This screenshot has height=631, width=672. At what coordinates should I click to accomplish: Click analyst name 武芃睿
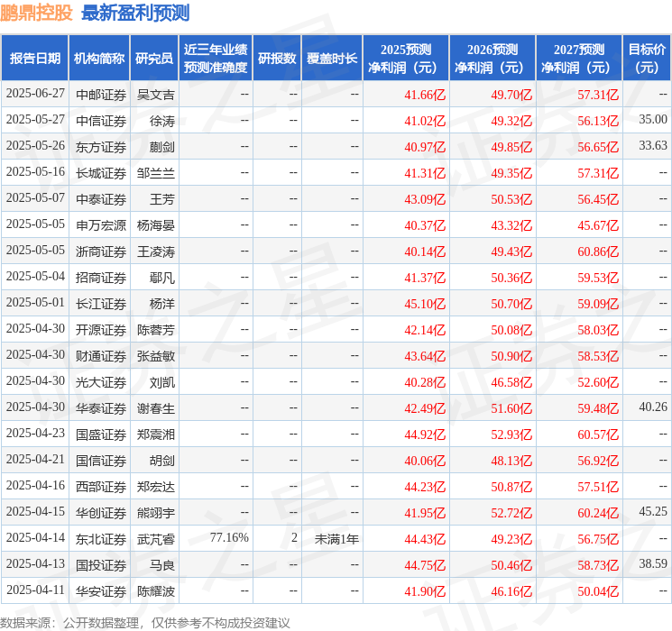[x=155, y=539]
